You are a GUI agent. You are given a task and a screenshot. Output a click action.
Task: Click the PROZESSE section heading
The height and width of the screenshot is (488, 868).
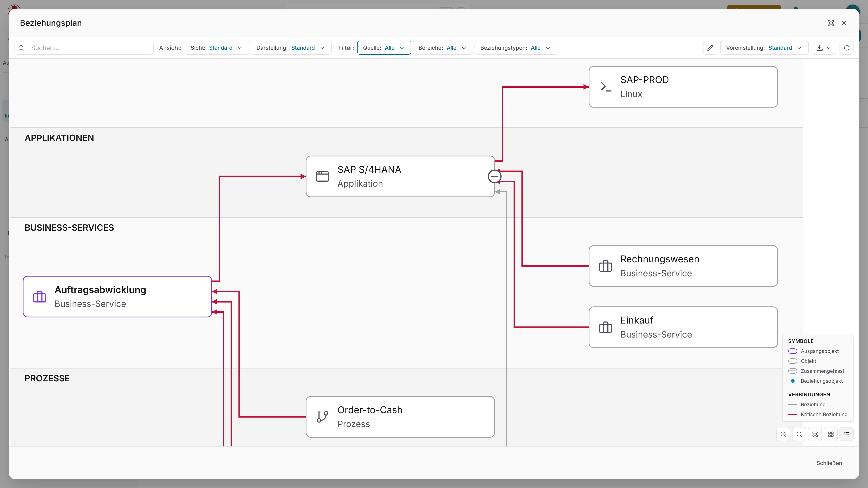pyautogui.click(x=47, y=379)
